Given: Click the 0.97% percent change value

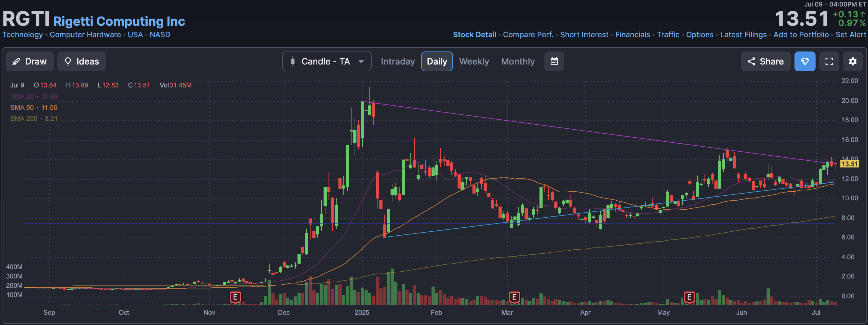Looking at the screenshot, I should (x=852, y=23).
